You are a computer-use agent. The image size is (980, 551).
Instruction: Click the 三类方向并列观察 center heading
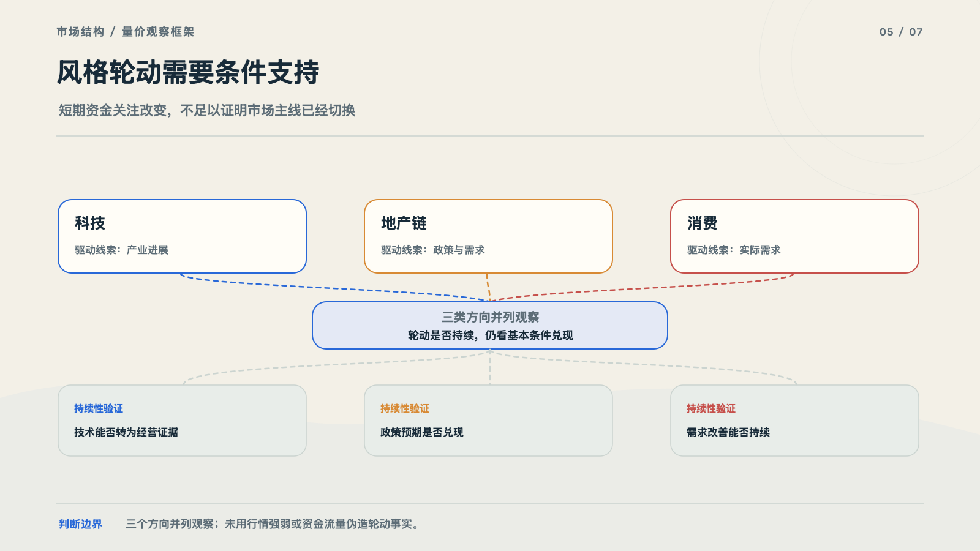490,317
